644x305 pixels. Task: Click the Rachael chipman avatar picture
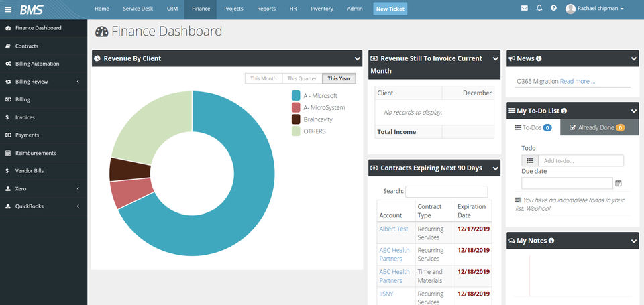tap(570, 9)
